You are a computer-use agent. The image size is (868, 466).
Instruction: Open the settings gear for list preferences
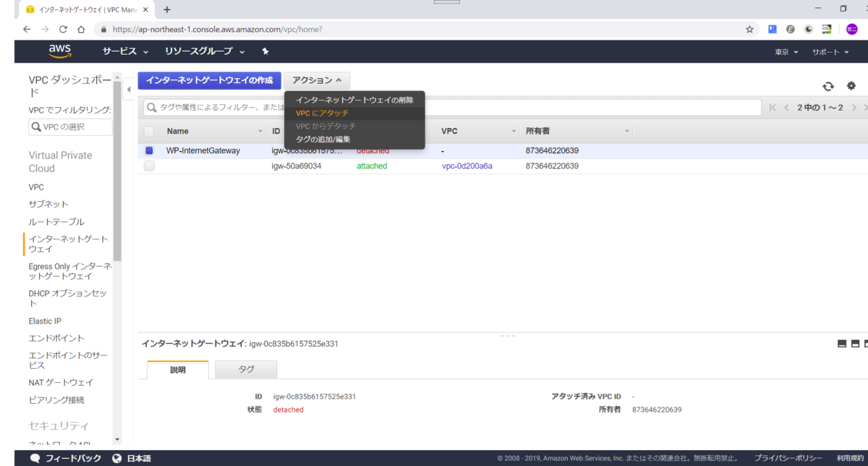pyautogui.click(x=851, y=85)
